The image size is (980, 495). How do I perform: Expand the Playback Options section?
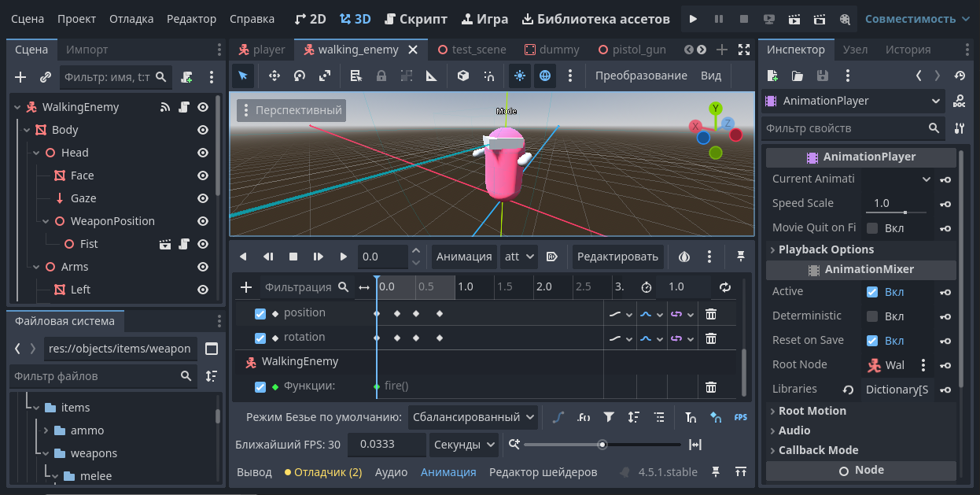pos(826,249)
